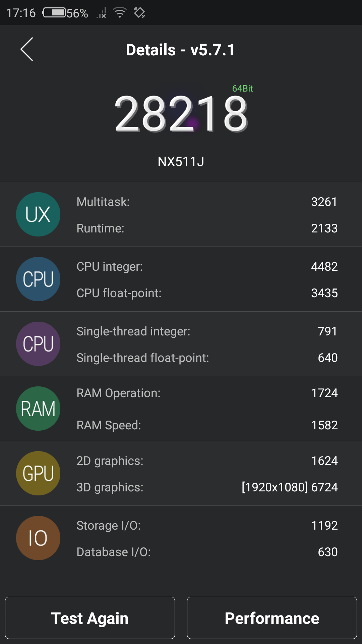362x644 pixels.
Task: Tap the olive GPU category icon
Action: [x=38, y=473]
